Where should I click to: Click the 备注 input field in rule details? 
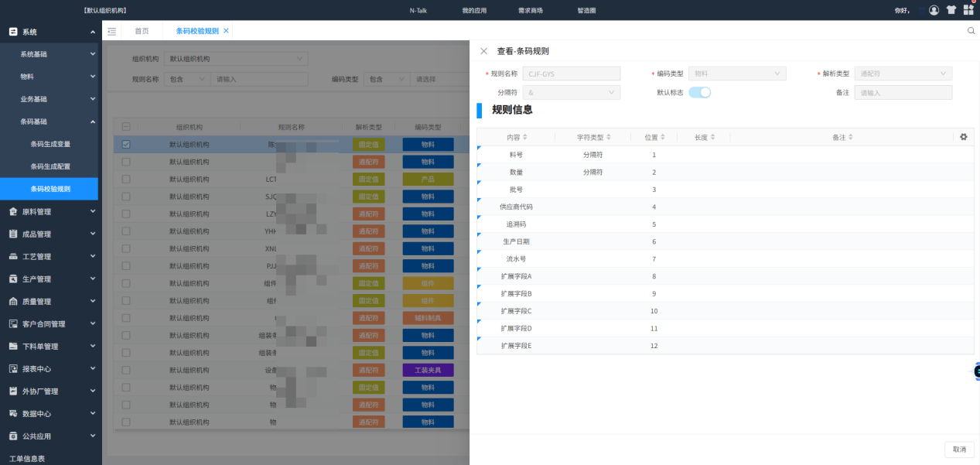coord(903,91)
